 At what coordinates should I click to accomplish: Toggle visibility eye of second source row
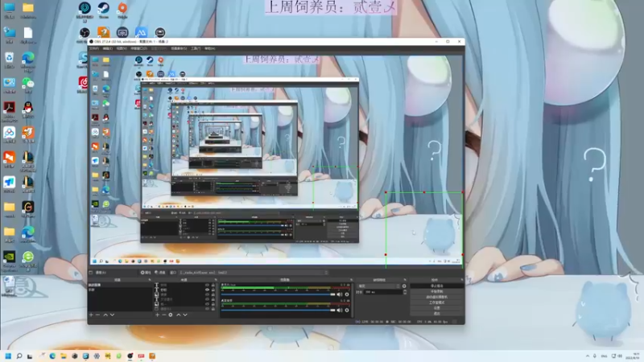click(207, 290)
